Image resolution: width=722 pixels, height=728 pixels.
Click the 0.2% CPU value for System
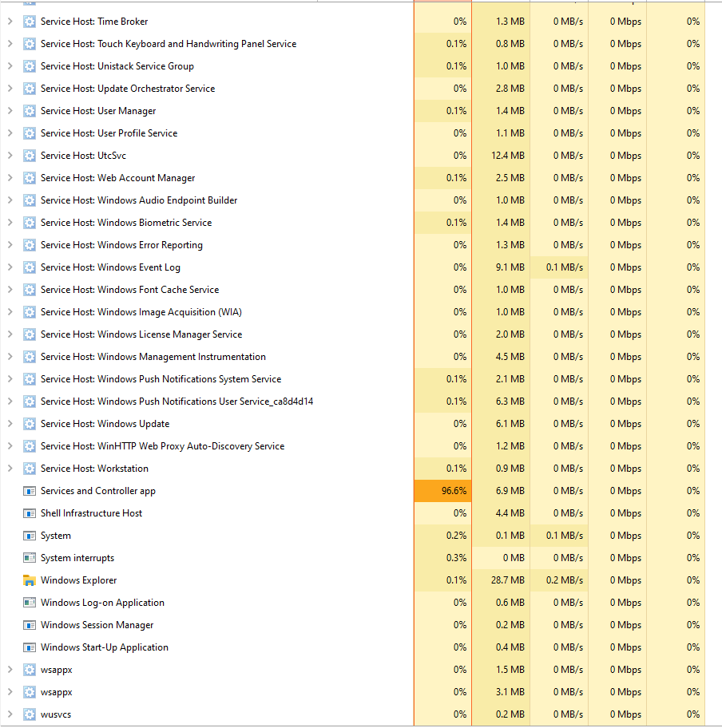point(456,536)
